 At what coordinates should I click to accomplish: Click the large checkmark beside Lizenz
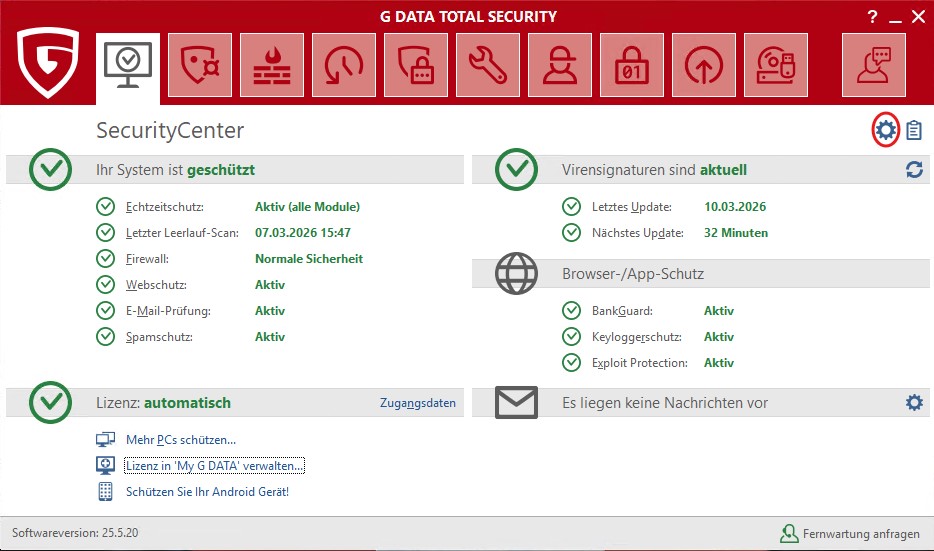pyautogui.click(x=51, y=403)
